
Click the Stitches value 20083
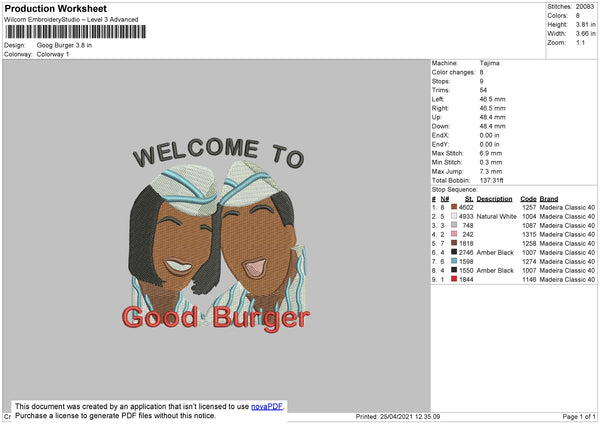pos(585,7)
